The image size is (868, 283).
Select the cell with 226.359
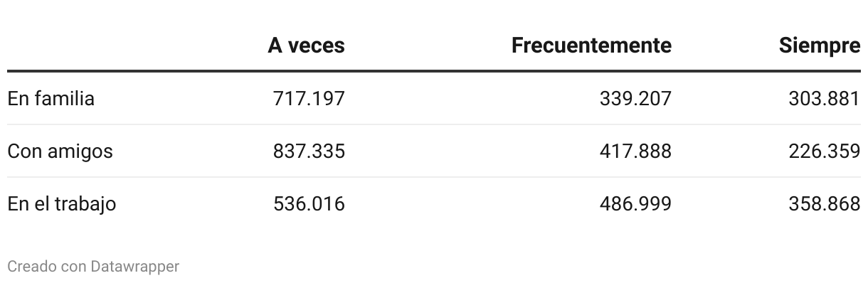[x=825, y=151]
